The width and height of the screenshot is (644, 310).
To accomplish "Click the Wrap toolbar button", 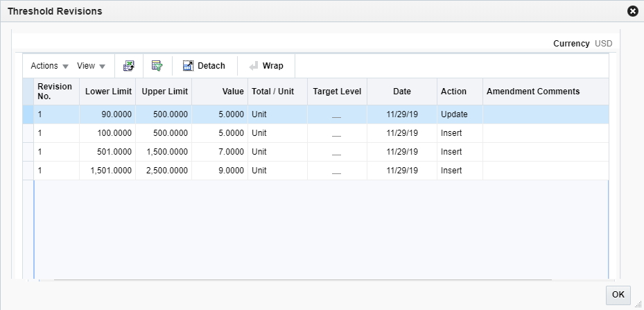I will 266,66.
